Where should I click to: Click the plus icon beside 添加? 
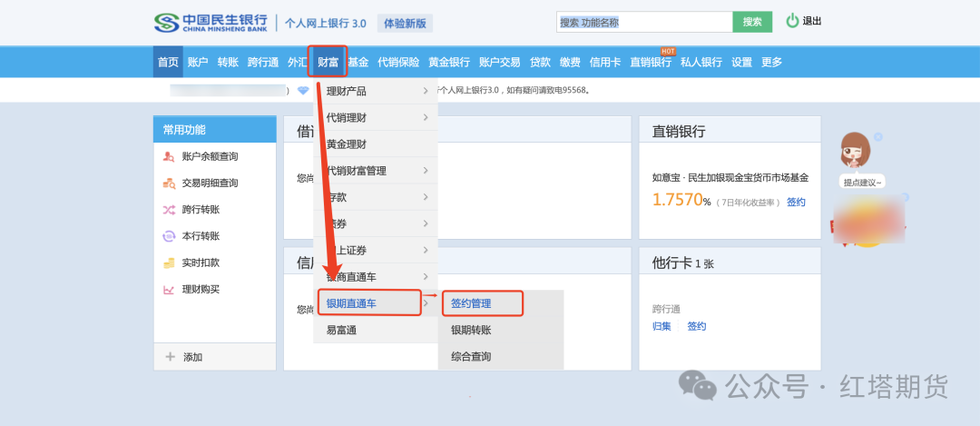coord(170,357)
